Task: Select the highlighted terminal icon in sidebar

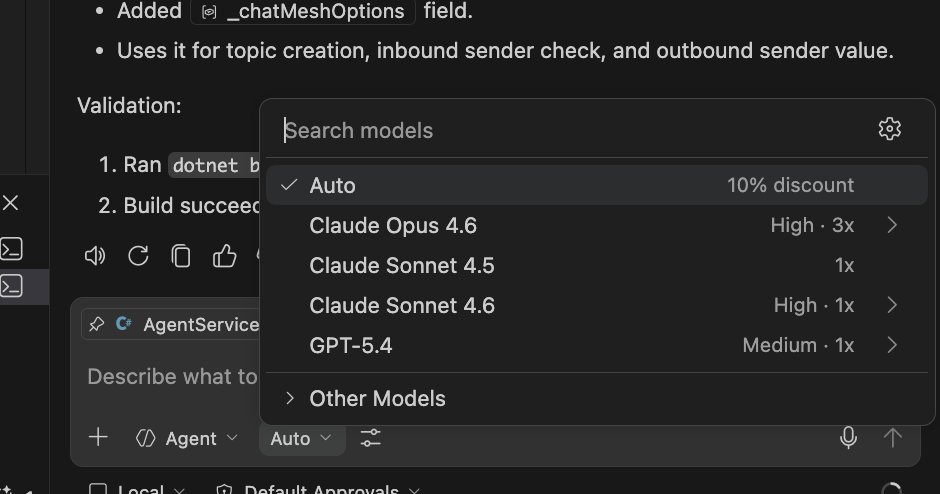Action: pyautogui.click(x=12, y=287)
